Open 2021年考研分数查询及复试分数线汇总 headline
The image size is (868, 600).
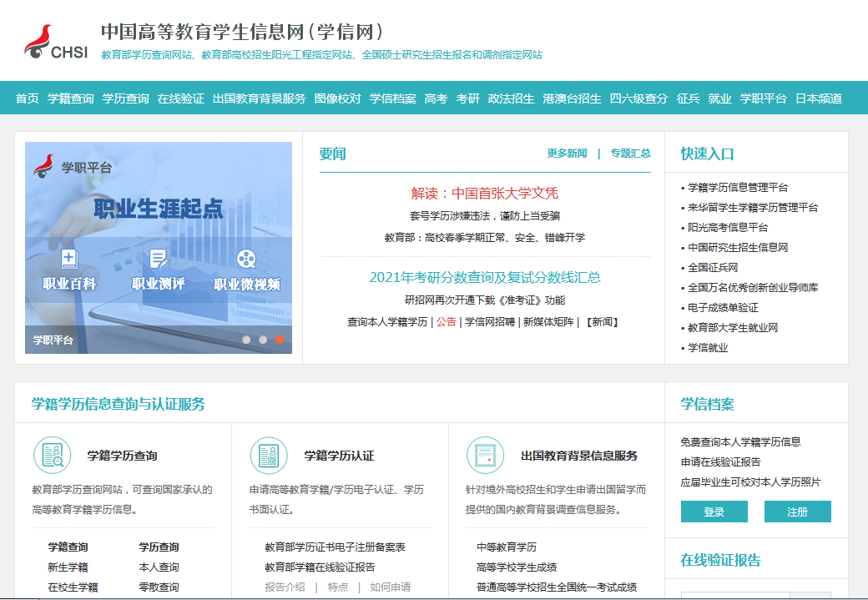[x=485, y=277]
